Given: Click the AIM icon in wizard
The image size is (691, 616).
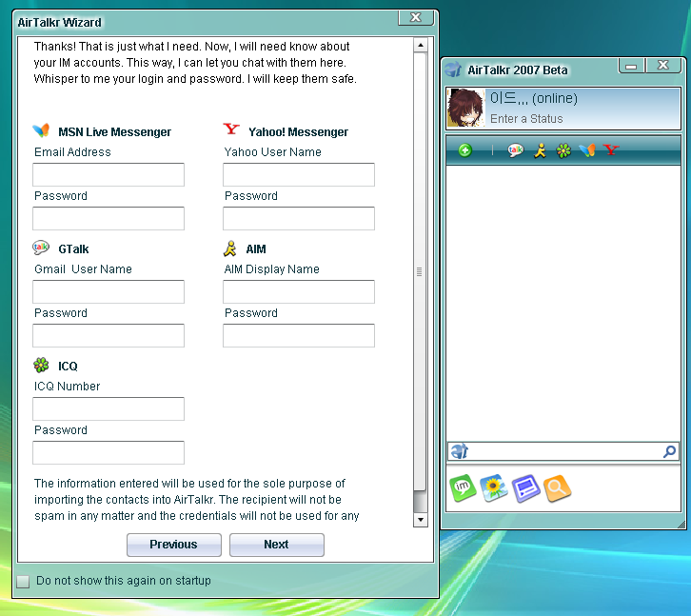Looking at the screenshot, I should 230,248.
